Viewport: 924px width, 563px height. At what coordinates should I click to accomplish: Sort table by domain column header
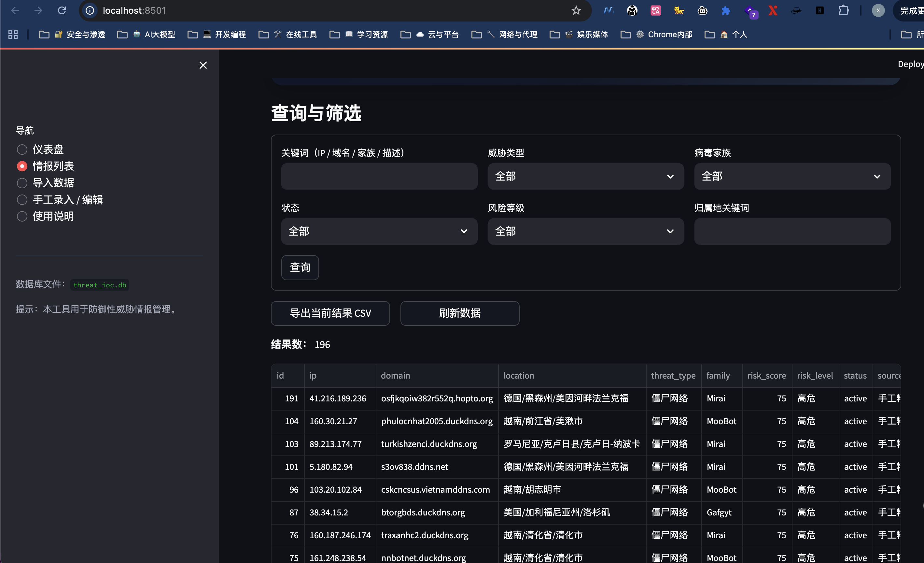[x=437, y=375]
